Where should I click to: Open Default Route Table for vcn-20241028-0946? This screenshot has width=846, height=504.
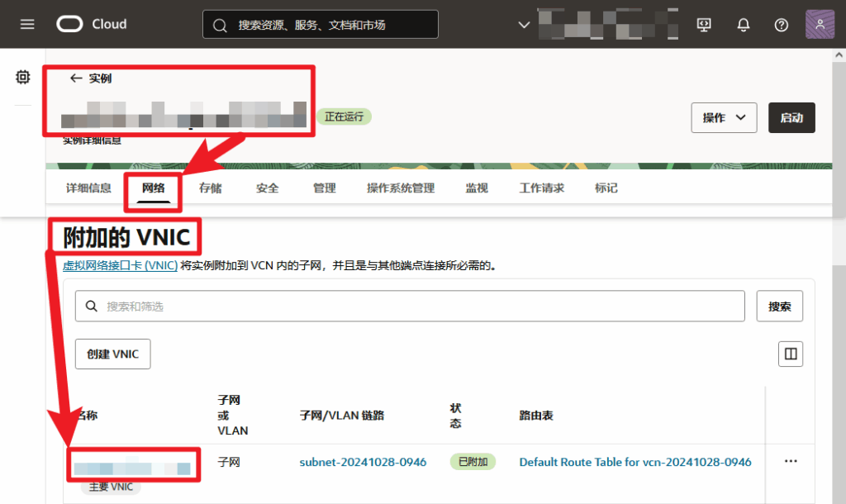[635, 462]
